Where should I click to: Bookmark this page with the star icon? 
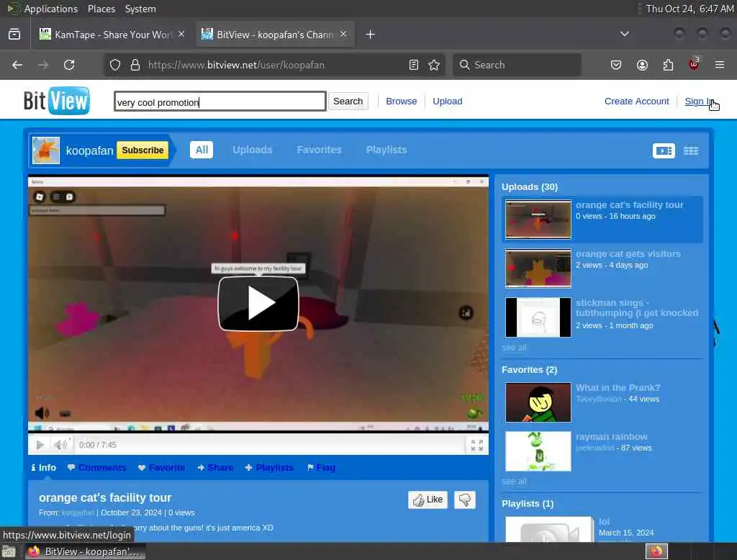434,65
